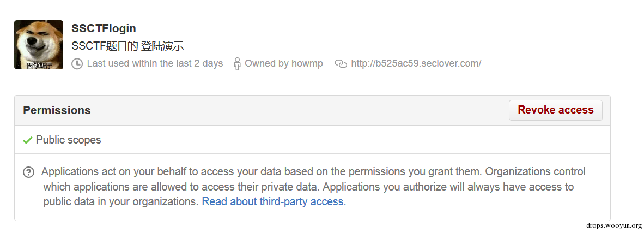This screenshot has height=232, width=644.
Task: Click the Last used within the last 2 days text
Action: [155, 63]
